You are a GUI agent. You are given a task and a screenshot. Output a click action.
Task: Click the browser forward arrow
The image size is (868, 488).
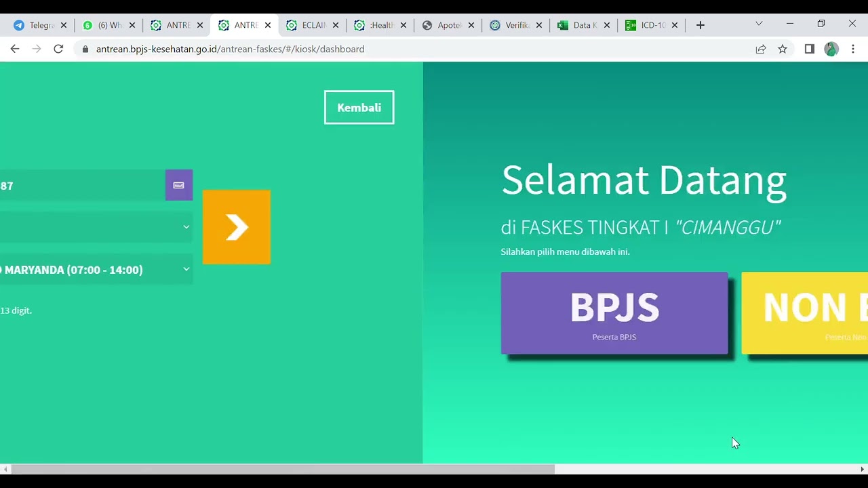37,49
